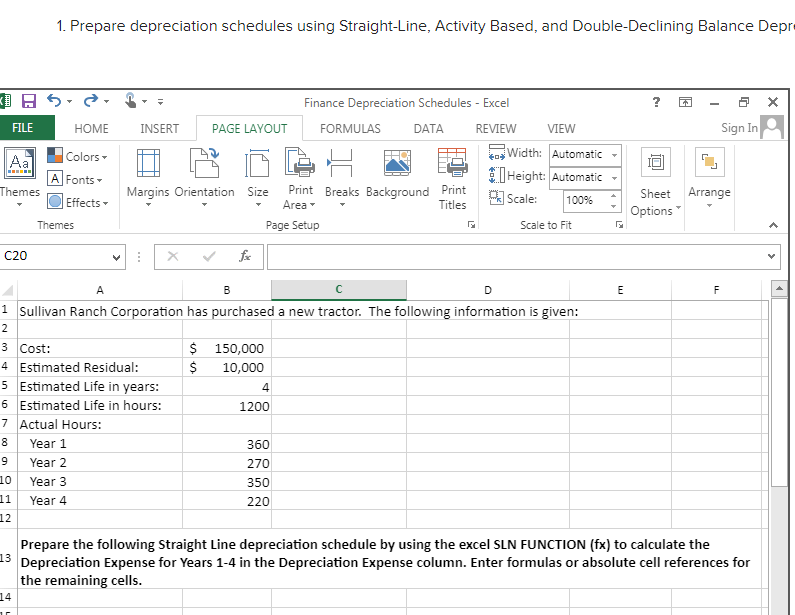The height and width of the screenshot is (615, 795).
Task: Select Year 4 hours cell 220
Action: [227, 500]
